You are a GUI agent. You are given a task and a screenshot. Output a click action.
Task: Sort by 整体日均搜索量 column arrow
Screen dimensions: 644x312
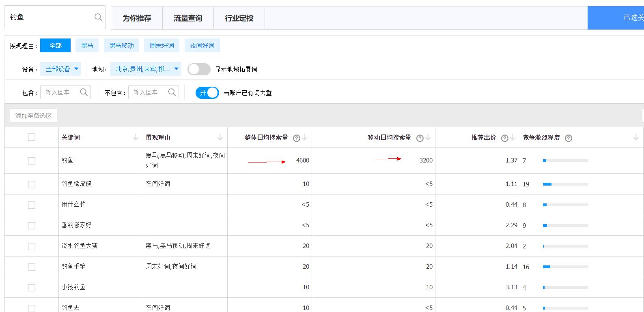(305, 138)
